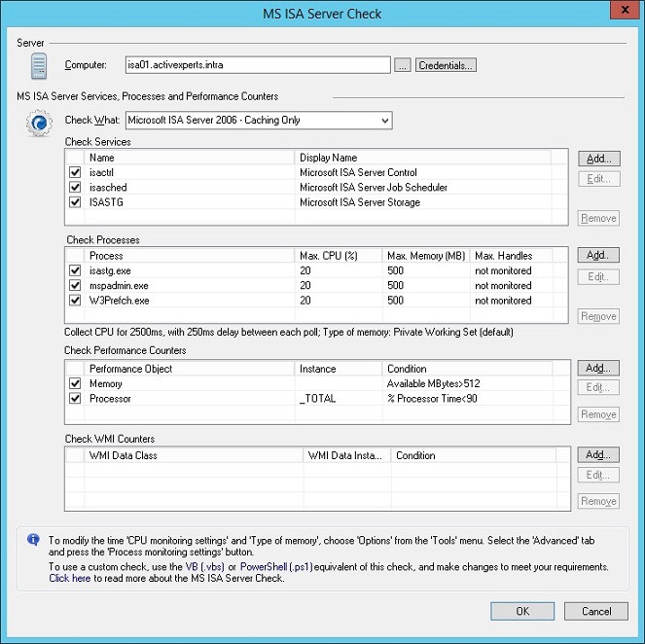Close the dialog with the X button
Screen dimensions: 645x644
click(x=625, y=10)
